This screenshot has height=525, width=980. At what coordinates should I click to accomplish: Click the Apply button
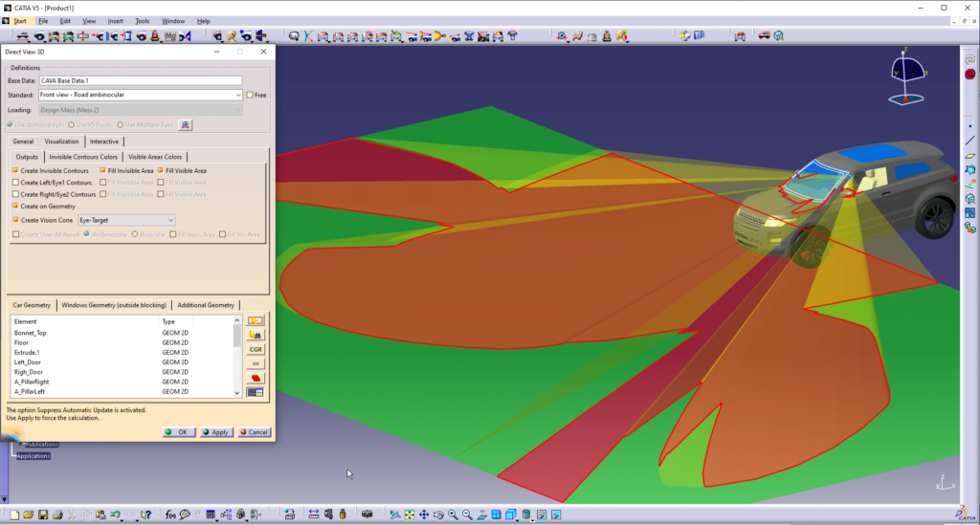coord(216,432)
